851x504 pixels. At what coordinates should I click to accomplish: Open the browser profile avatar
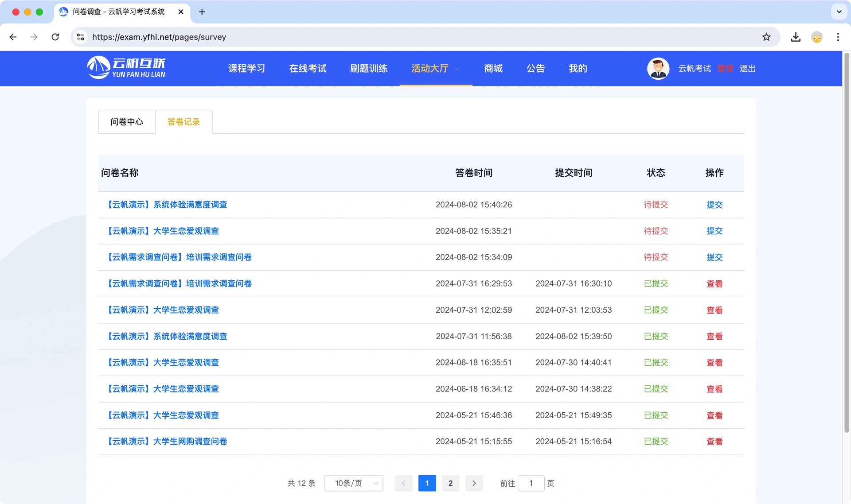click(x=817, y=37)
